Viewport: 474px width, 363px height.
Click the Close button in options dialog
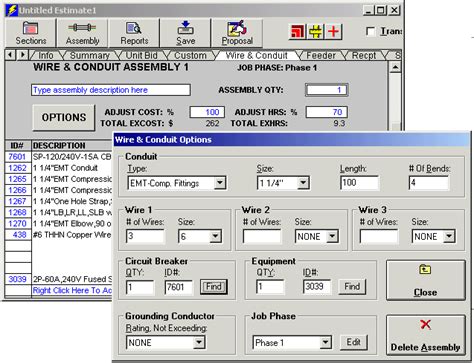click(426, 280)
